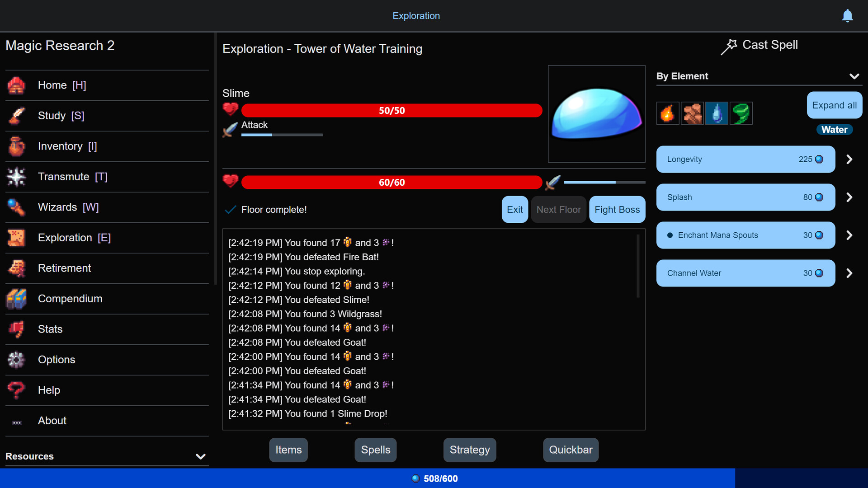Expand all Water spells

point(833,105)
